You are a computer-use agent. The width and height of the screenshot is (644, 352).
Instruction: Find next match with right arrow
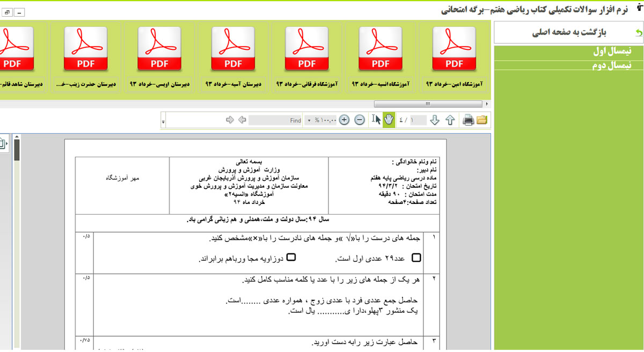pyautogui.click(x=230, y=120)
